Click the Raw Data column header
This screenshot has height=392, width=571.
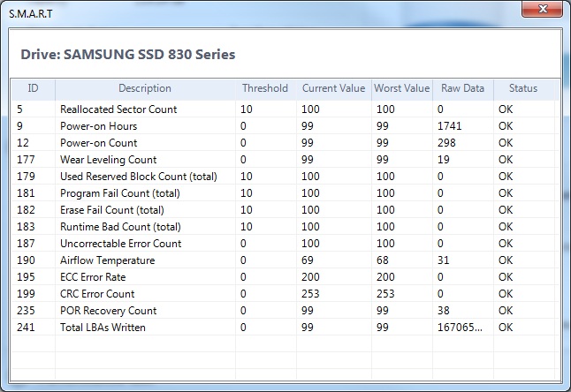(462, 88)
